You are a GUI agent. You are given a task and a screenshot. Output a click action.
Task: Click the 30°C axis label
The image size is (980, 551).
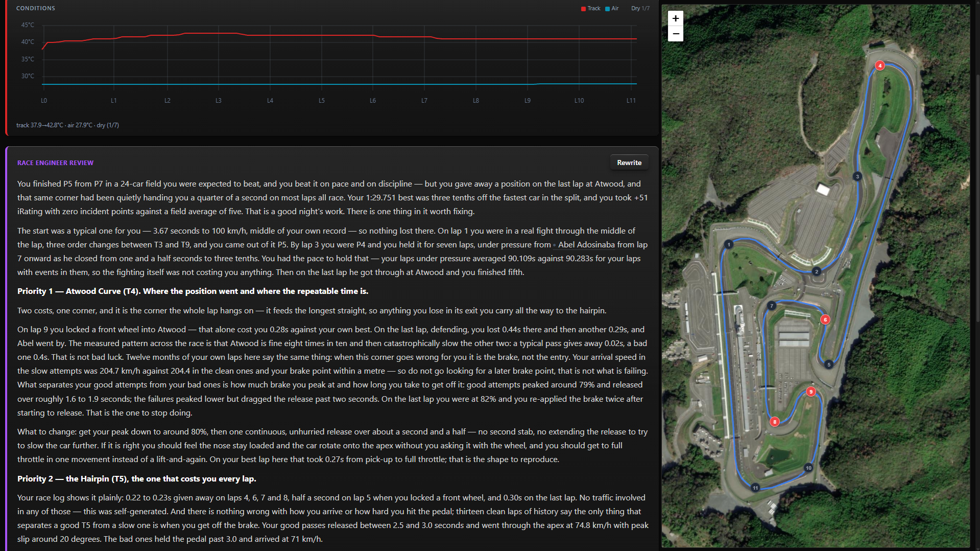click(x=28, y=76)
